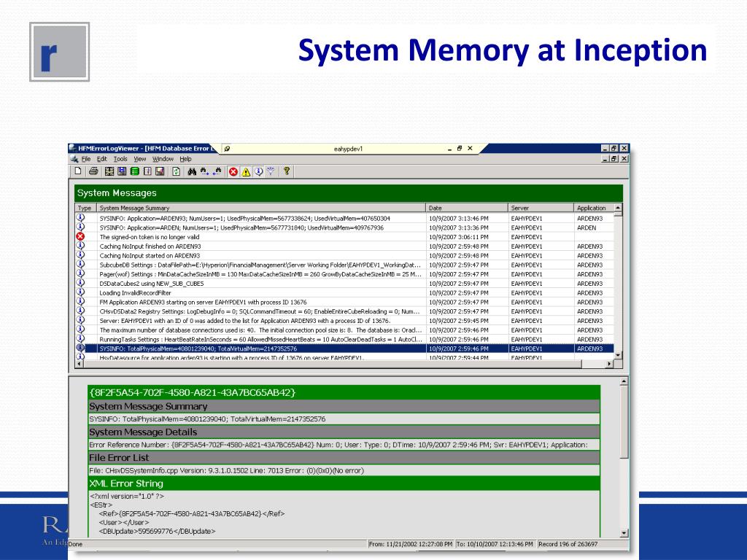
Task: Click the green database list toolbar icon
Action: [135, 171]
